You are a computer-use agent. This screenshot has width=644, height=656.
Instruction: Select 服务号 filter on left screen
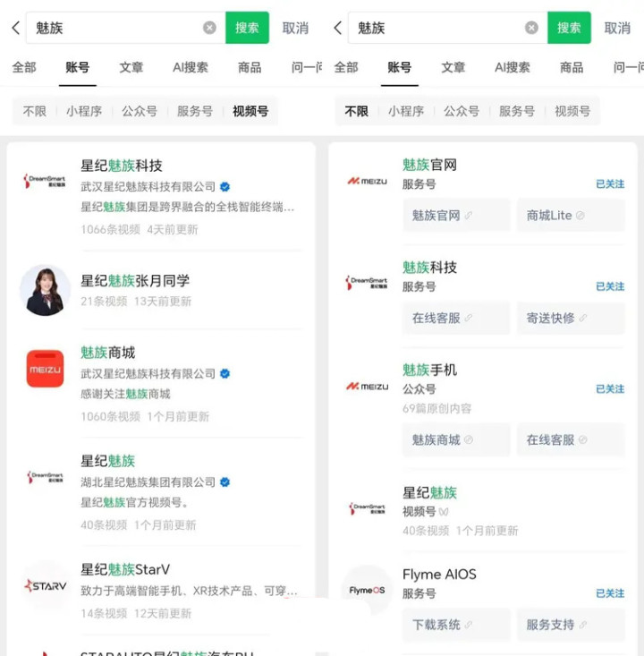pyautogui.click(x=195, y=111)
